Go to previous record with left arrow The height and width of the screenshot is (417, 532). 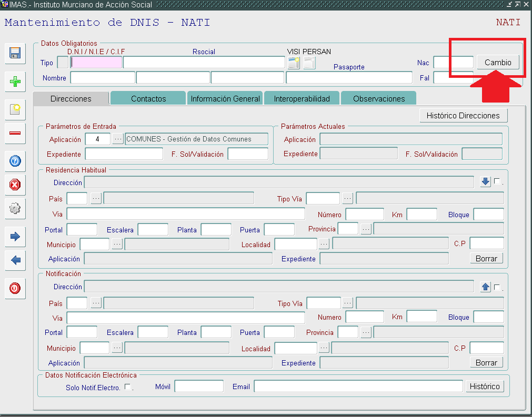(x=15, y=260)
